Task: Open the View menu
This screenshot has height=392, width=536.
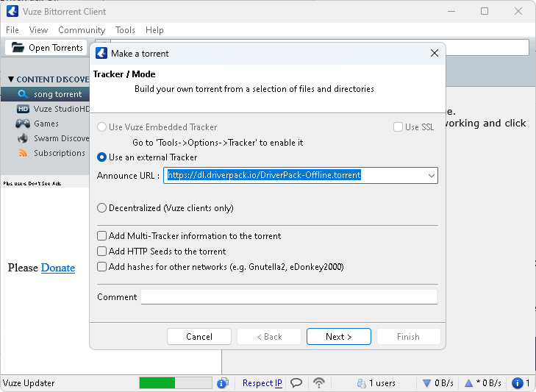Action: coord(38,30)
